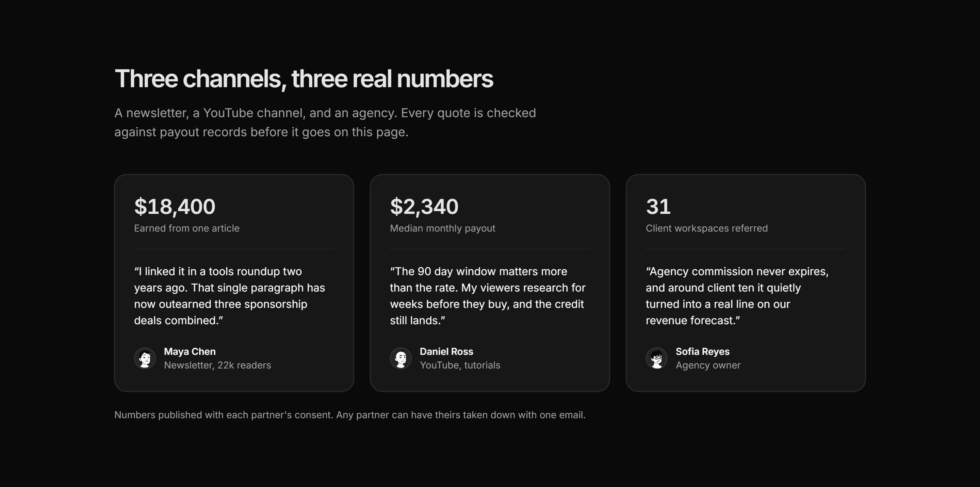
Task: Click "Earned from one article" caption
Action: [187, 228]
